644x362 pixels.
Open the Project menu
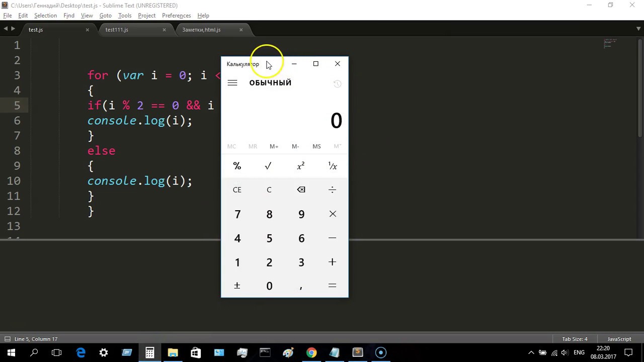146,16
